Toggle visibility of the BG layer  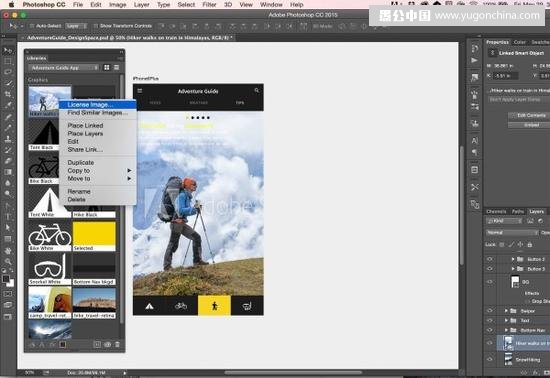coord(490,282)
